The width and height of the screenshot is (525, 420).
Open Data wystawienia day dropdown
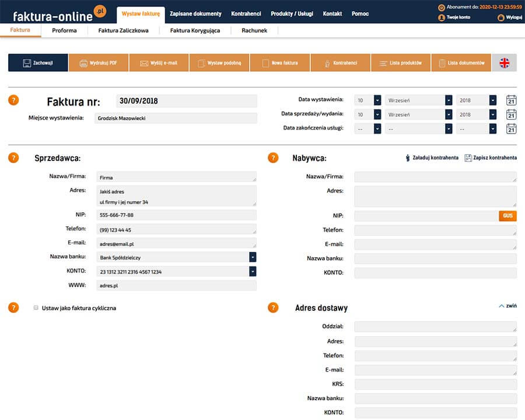(x=367, y=100)
